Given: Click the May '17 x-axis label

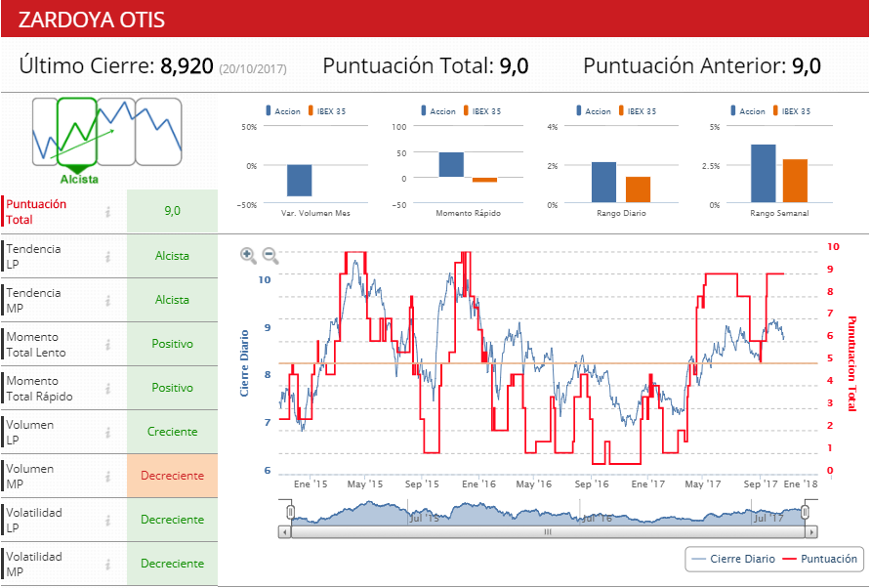Looking at the screenshot, I should (703, 484).
